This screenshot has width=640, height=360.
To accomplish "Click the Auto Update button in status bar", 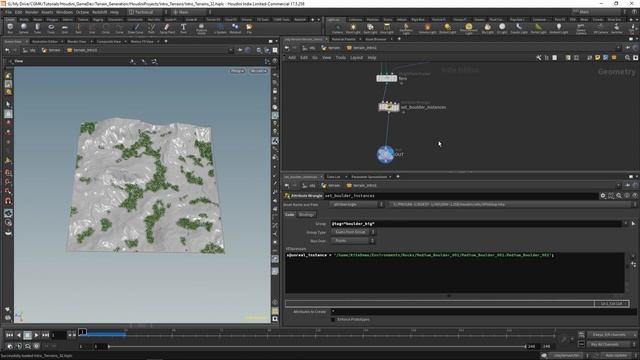I will point(617,356).
